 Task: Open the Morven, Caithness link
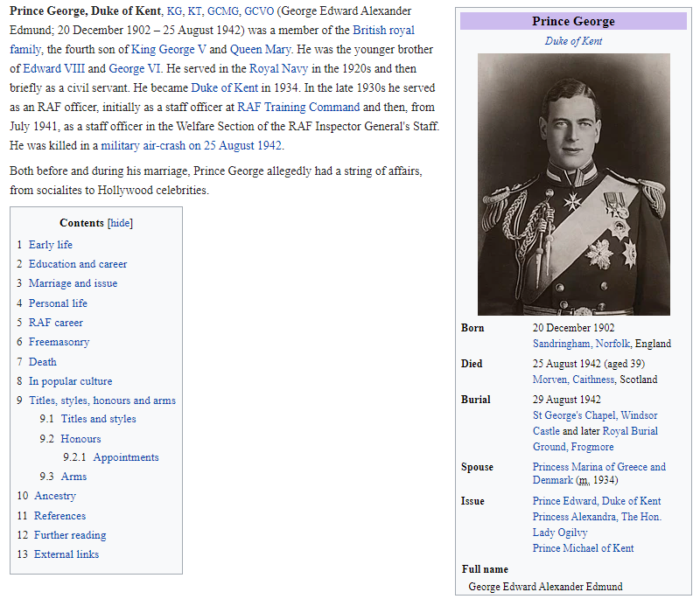[573, 380]
